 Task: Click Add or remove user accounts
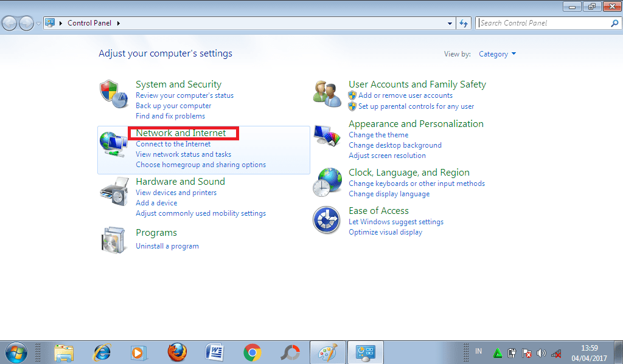pos(405,95)
